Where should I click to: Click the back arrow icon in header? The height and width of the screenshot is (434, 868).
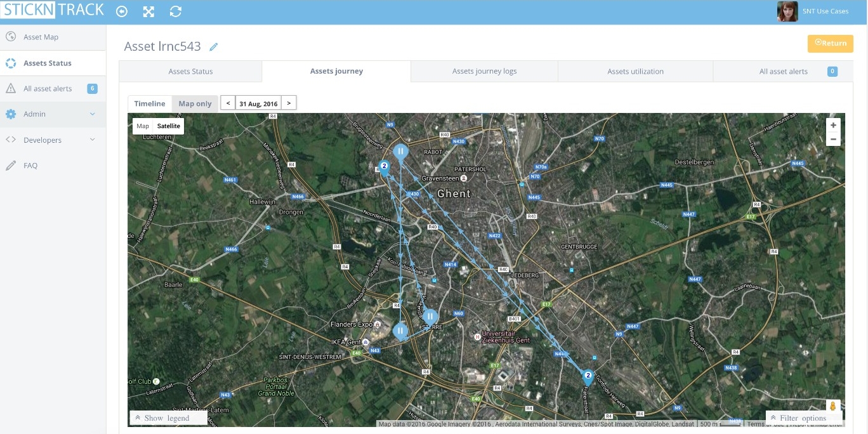(x=122, y=11)
